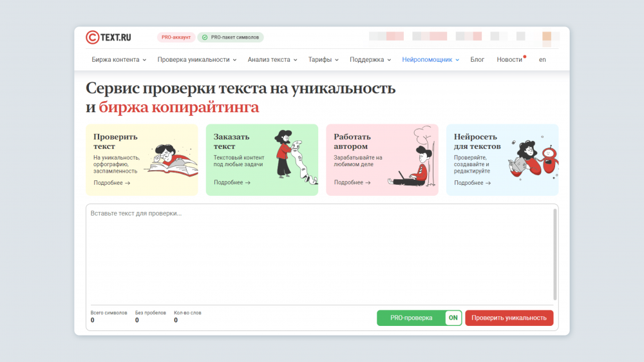
Task: Click Нейросеть для текстов card heading
Action: [x=477, y=141]
